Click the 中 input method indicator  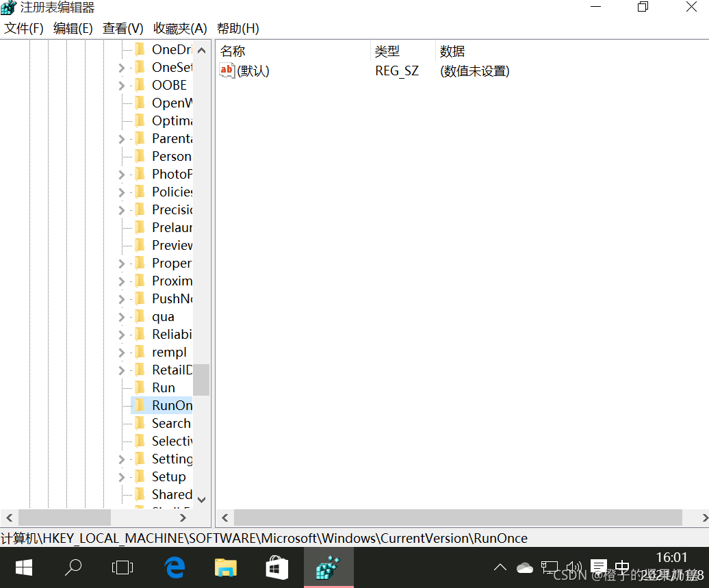[621, 567]
